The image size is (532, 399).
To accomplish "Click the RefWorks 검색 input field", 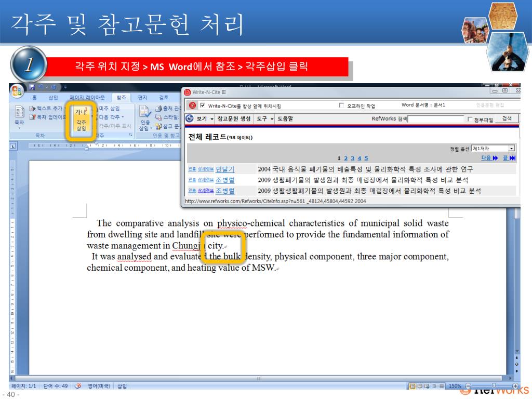I will (x=436, y=119).
